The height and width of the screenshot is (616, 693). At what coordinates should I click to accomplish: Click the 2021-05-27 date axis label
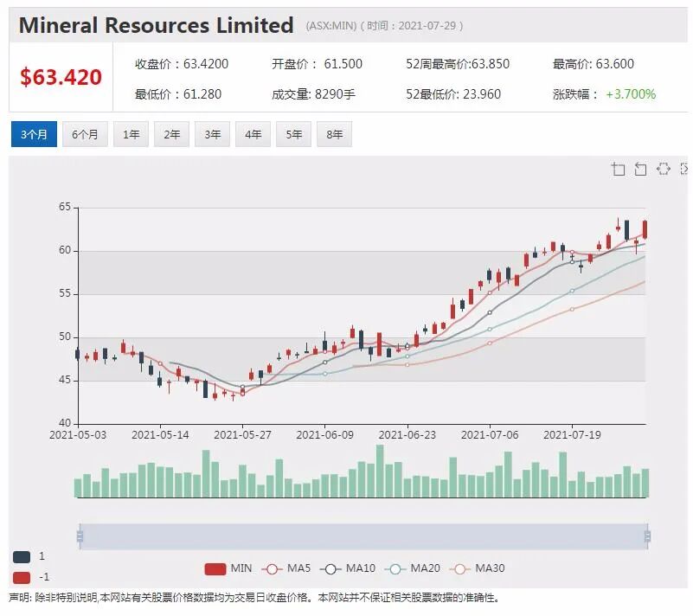(x=242, y=435)
